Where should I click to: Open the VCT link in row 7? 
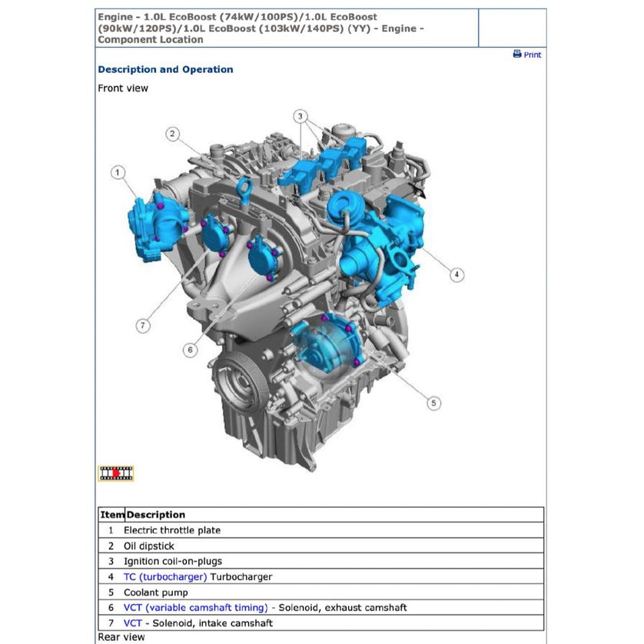tap(133, 623)
